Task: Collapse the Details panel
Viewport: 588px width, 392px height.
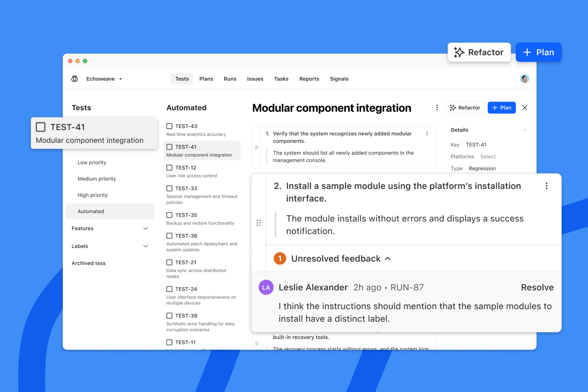Action: tap(525, 130)
